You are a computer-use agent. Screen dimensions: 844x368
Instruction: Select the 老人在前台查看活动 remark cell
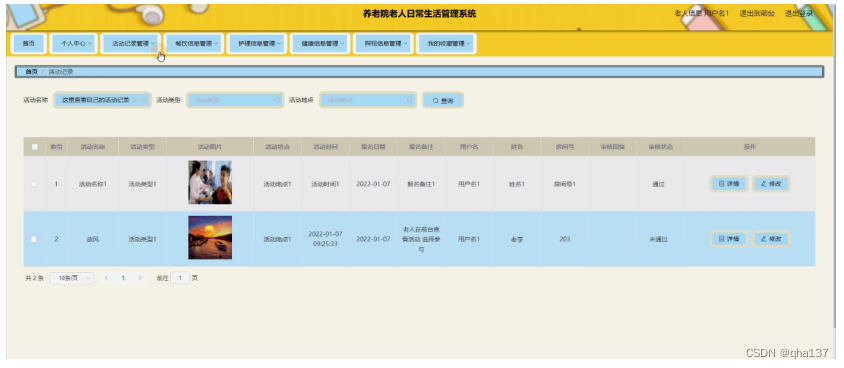click(x=421, y=239)
